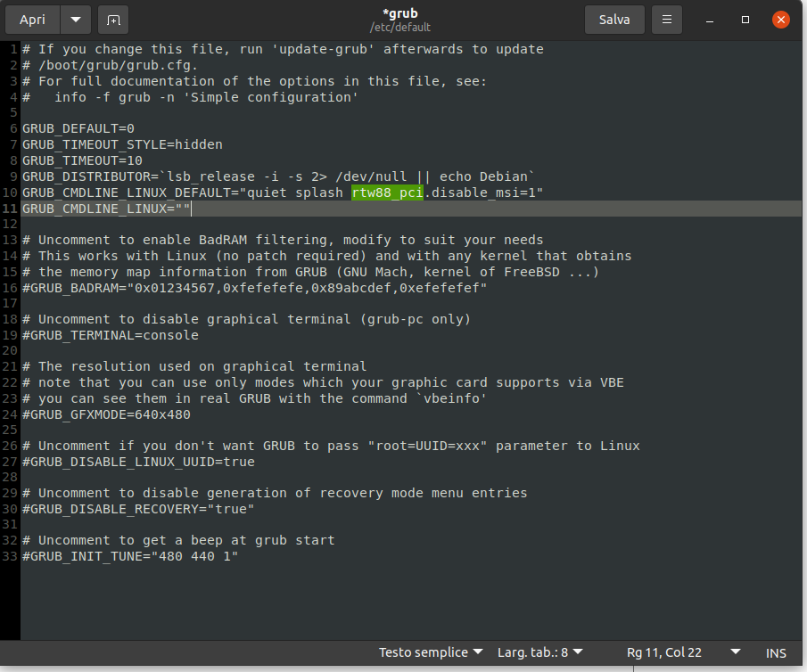Maximize the grub editor window

coord(745,20)
